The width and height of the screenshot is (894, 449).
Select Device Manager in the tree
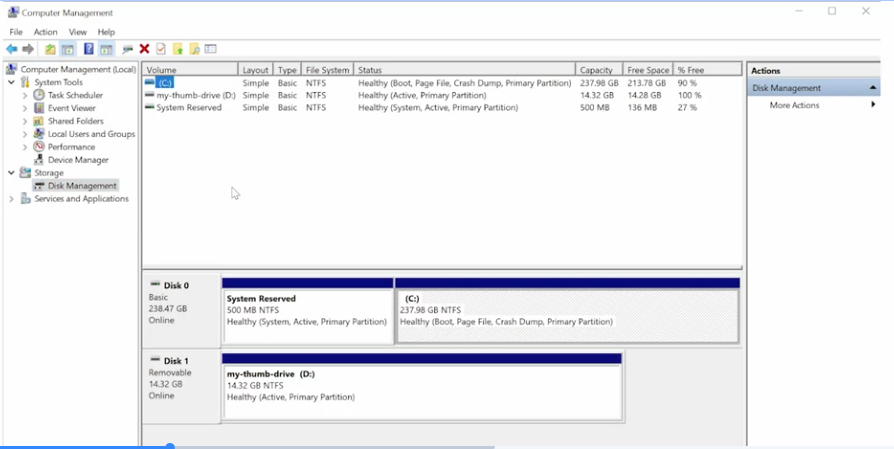coord(78,160)
